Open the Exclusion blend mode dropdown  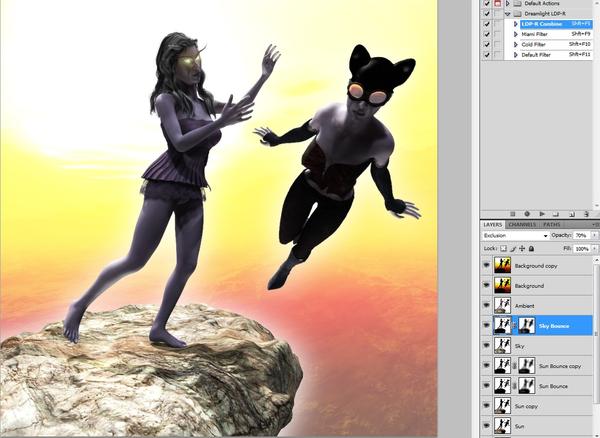tap(515, 236)
